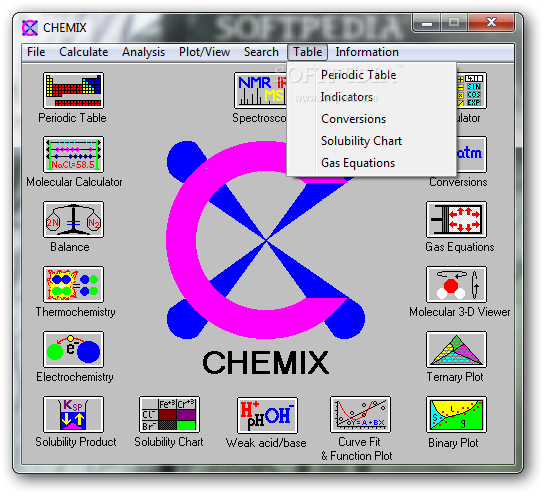Close the open Table menu
Image resolution: width=544 pixels, height=494 pixels.
click(307, 52)
